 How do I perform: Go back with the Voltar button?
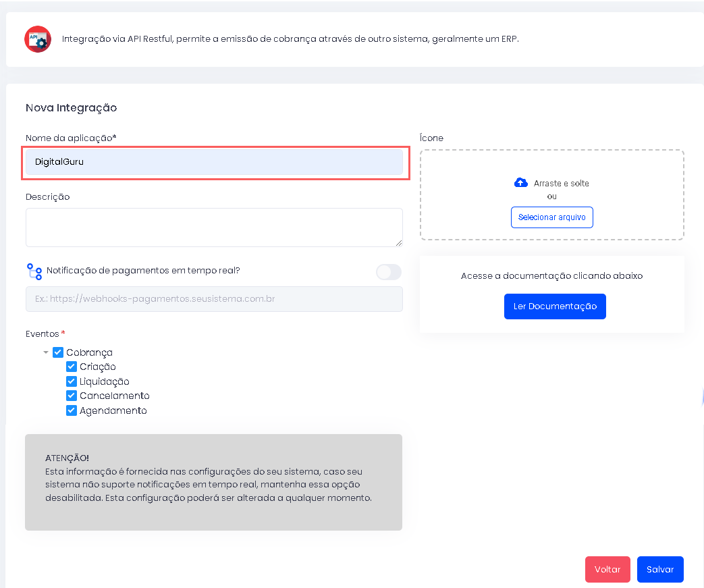coord(607,569)
